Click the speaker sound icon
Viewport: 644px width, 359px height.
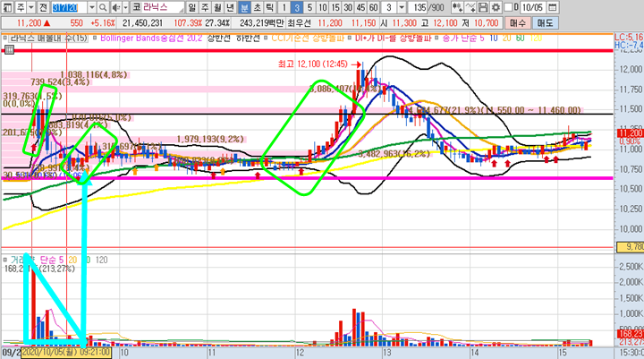point(116,7)
